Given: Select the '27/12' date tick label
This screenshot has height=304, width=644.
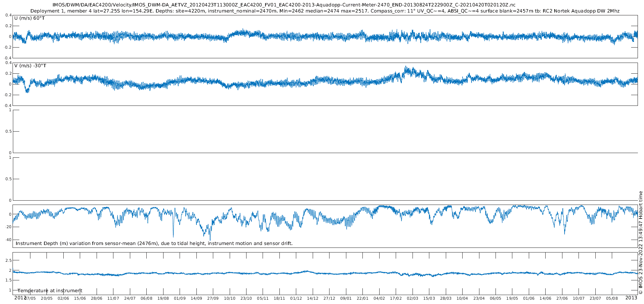Looking at the screenshot, I should click(330, 298).
